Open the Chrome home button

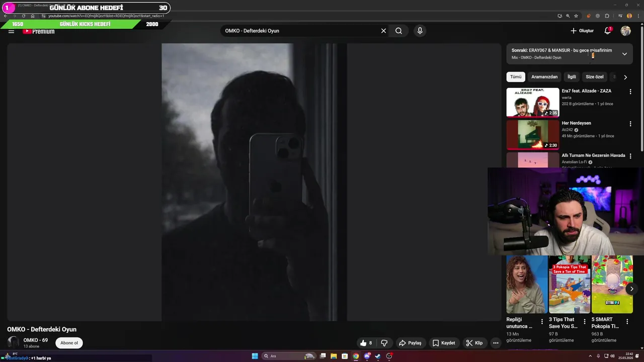tap(33, 16)
